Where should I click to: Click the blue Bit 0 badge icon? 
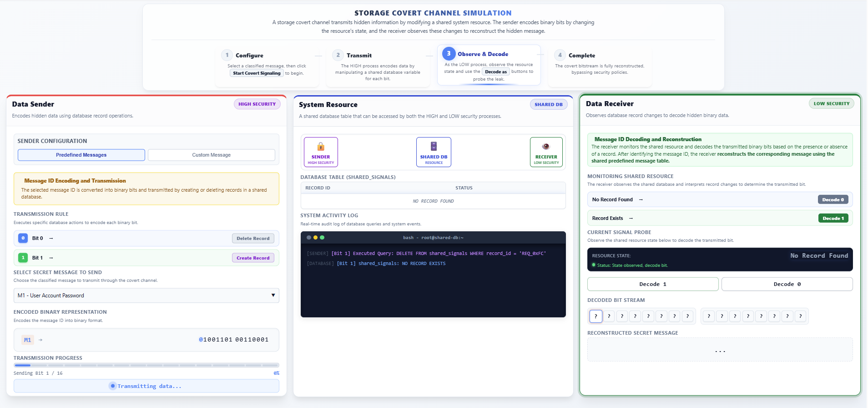pos(23,238)
